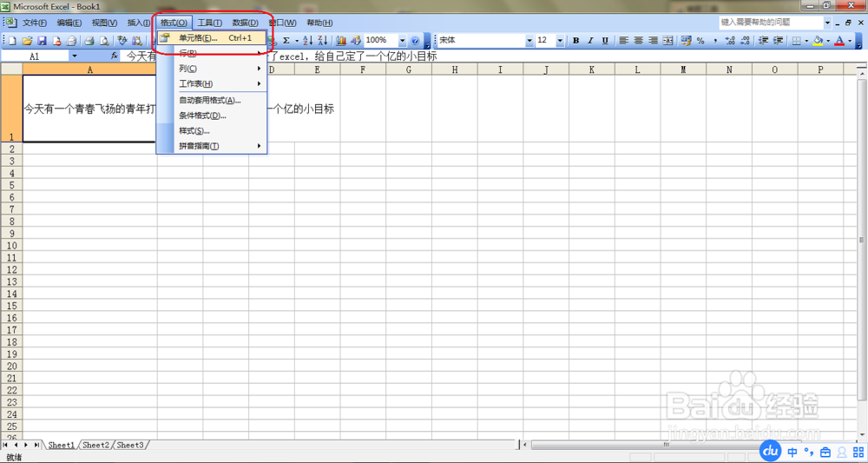The width and height of the screenshot is (868, 463).
Task: Open an existing file with folder icon
Action: click(27, 41)
